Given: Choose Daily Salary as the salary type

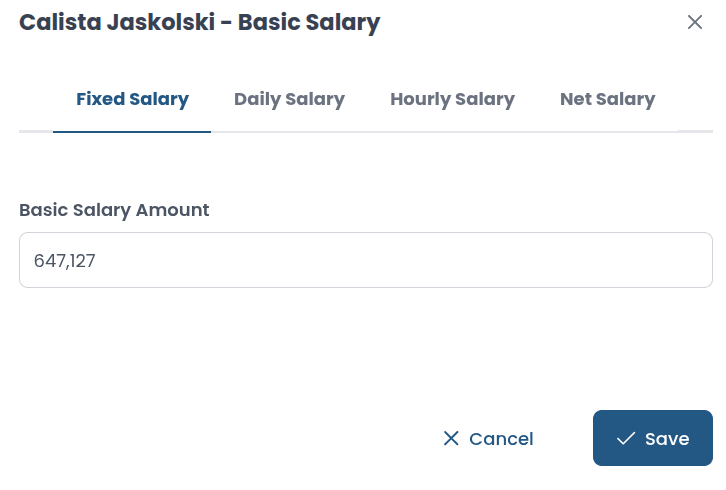Looking at the screenshot, I should click(x=289, y=99).
